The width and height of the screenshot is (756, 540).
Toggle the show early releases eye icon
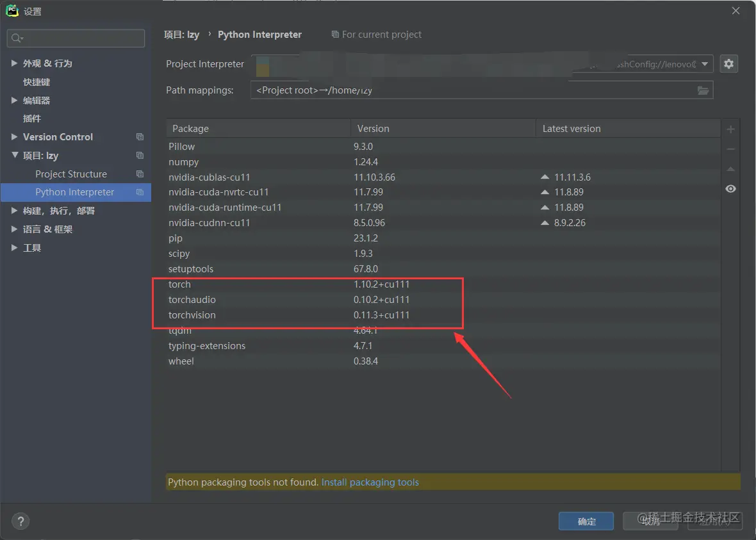[730, 188]
